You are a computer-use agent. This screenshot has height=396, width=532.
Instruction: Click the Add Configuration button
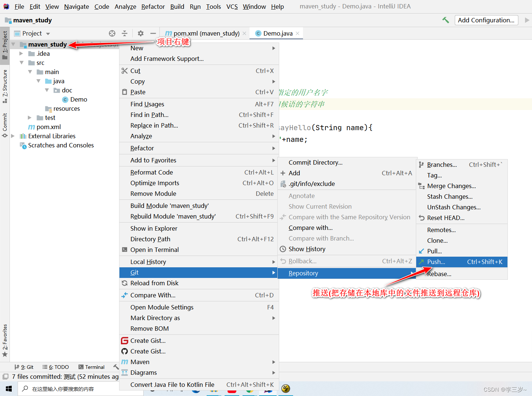(486, 20)
